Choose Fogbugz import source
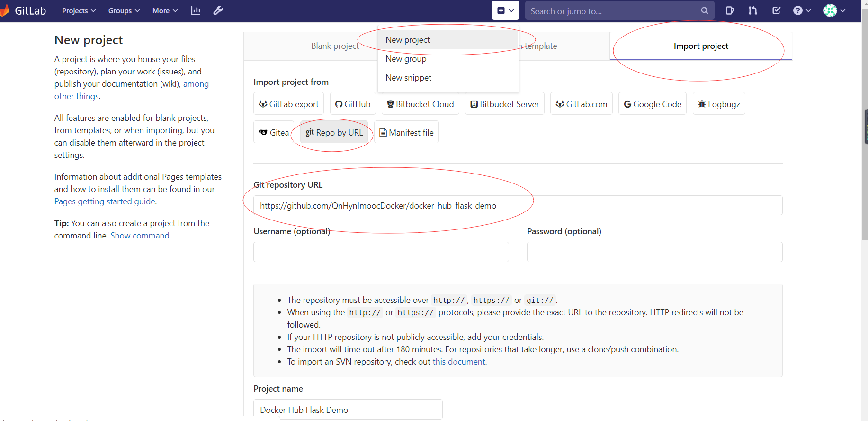This screenshot has height=421, width=868. tap(719, 104)
